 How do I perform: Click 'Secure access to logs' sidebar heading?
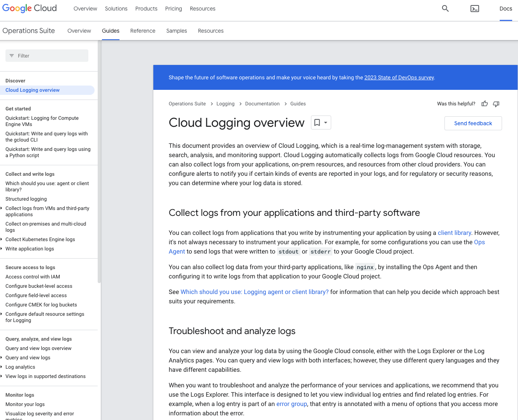pyautogui.click(x=30, y=268)
